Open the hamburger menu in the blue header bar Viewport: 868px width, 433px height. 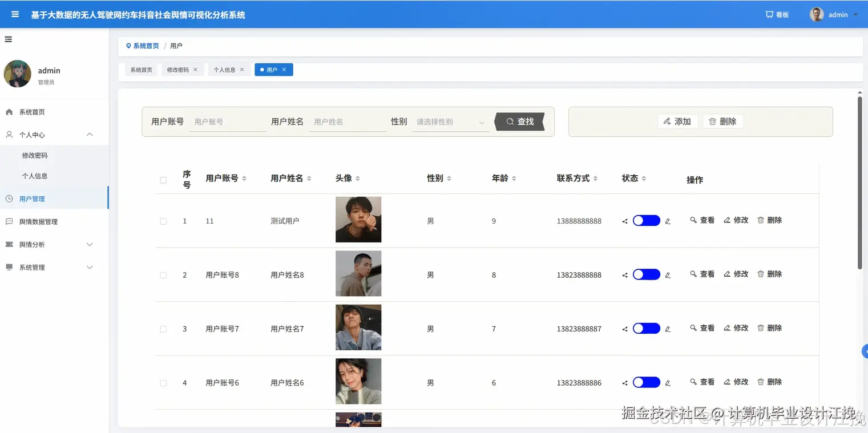[x=14, y=14]
